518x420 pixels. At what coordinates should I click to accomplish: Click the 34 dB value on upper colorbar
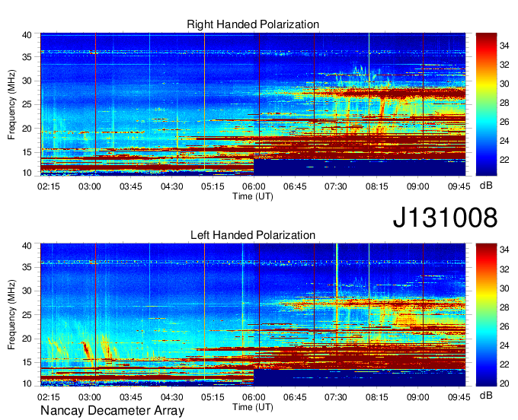coord(504,46)
